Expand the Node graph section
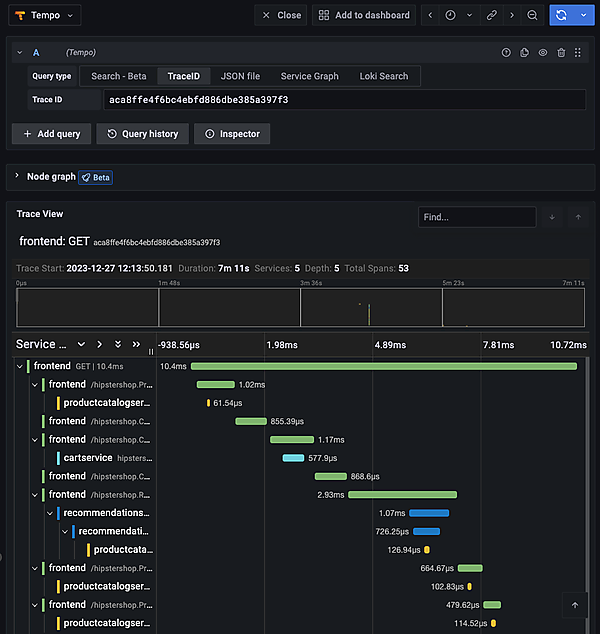Screen dimensions: 600x634 coord(17,177)
